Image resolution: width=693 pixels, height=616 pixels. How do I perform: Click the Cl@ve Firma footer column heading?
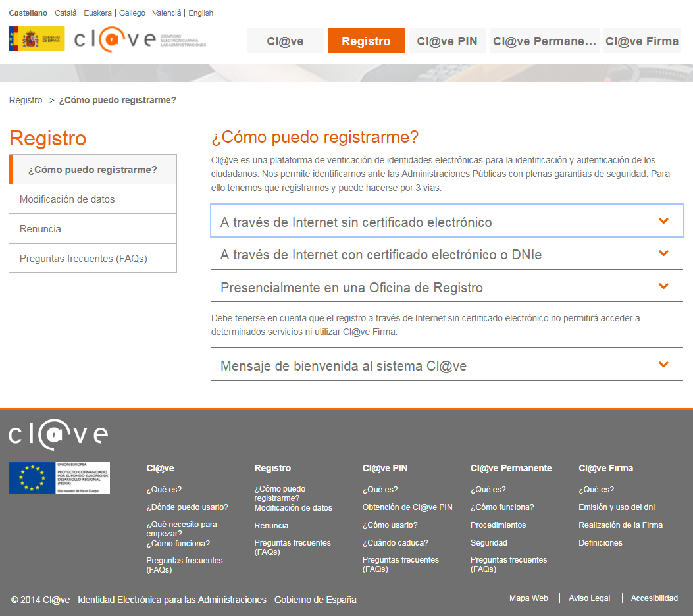tap(605, 468)
